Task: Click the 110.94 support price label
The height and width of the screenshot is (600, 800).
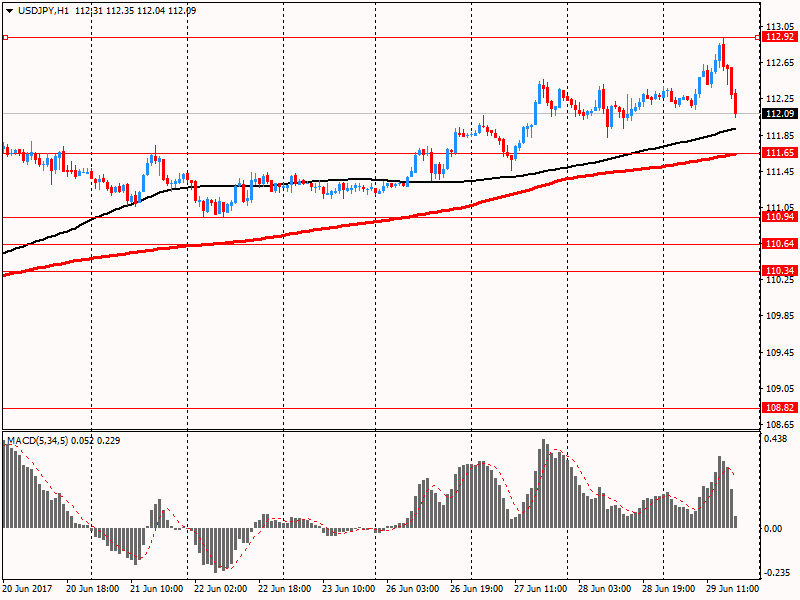Action: coord(780,217)
